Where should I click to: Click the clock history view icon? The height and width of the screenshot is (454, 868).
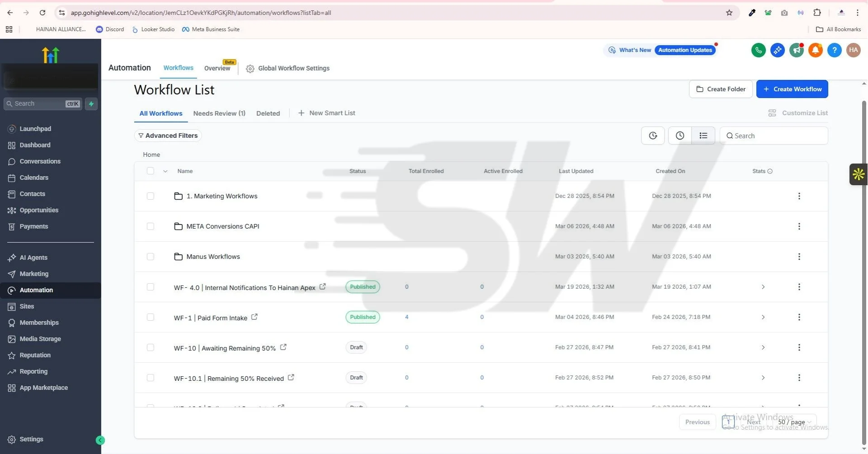tap(679, 136)
